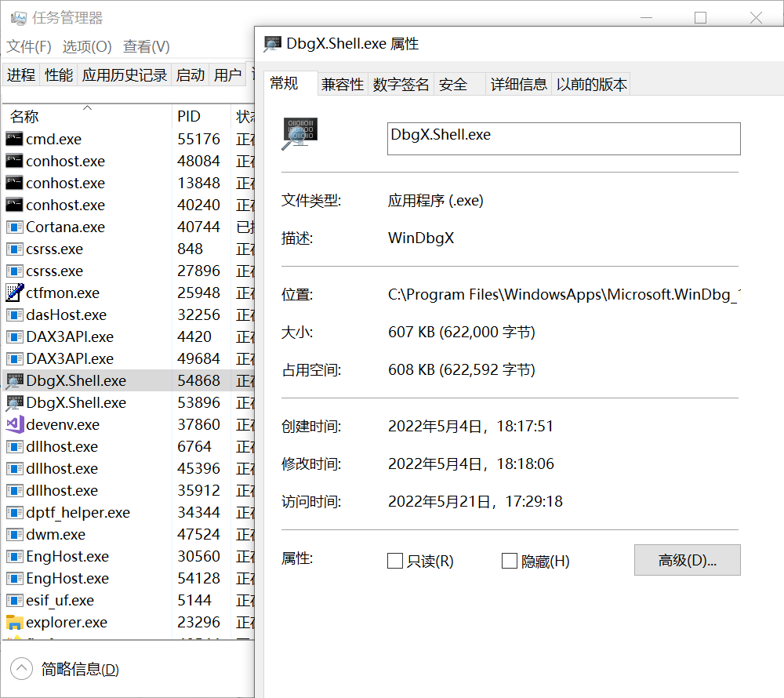Select the devenv.exe process name
The image size is (784, 698).
pyautogui.click(x=63, y=424)
